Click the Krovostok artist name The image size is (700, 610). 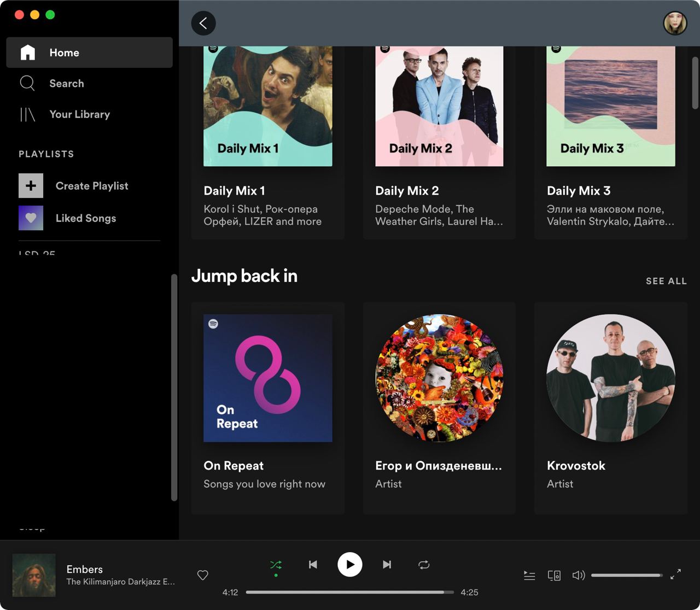(x=576, y=466)
